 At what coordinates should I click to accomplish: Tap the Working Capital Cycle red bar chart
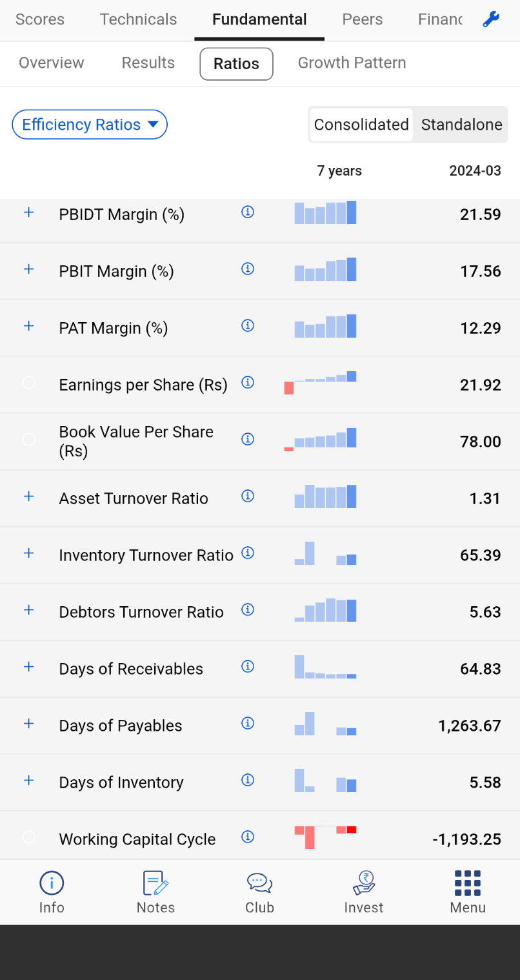coord(325,837)
